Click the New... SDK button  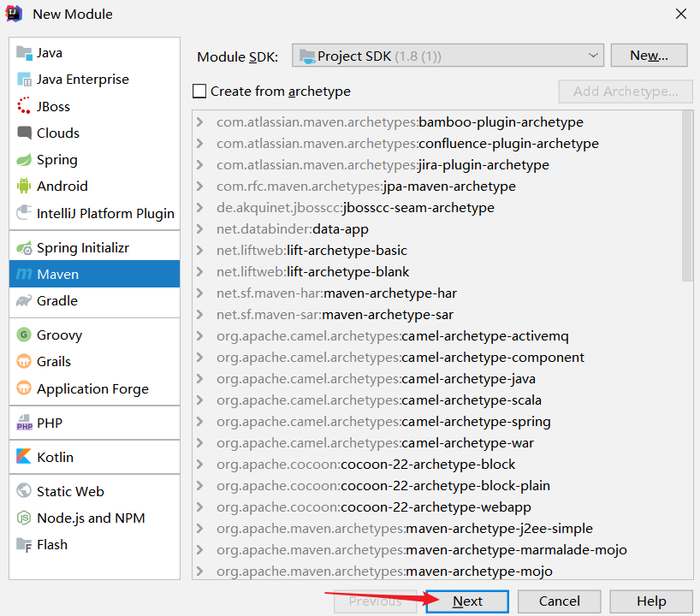coord(649,56)
